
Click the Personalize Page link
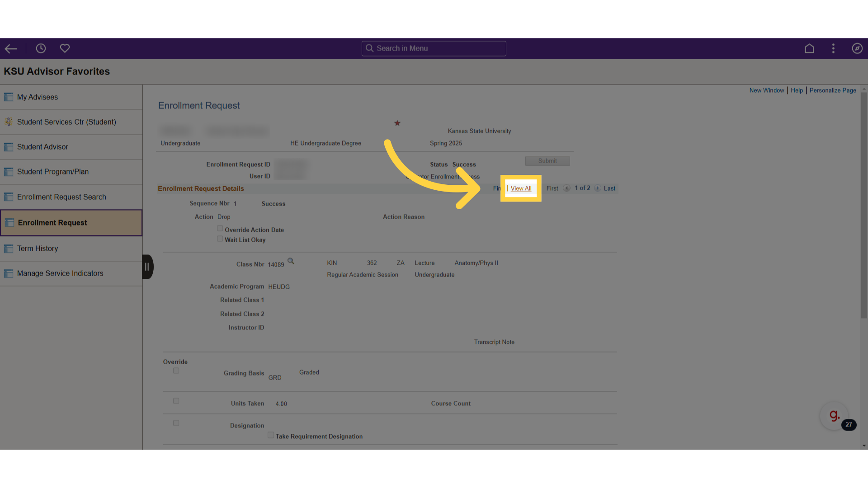[x=833, y=90]
